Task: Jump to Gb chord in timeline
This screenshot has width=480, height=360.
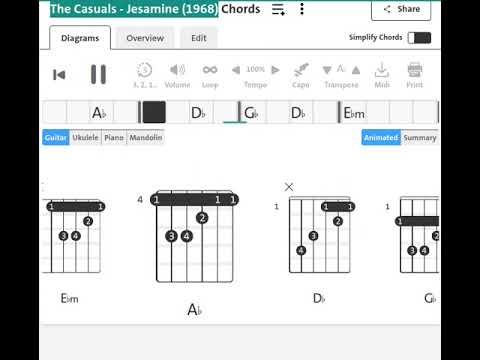Action: coord(251,113)
